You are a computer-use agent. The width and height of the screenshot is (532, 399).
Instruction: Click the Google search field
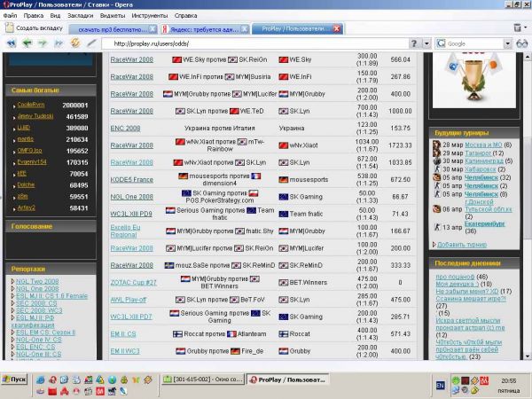tap(474, 43)
